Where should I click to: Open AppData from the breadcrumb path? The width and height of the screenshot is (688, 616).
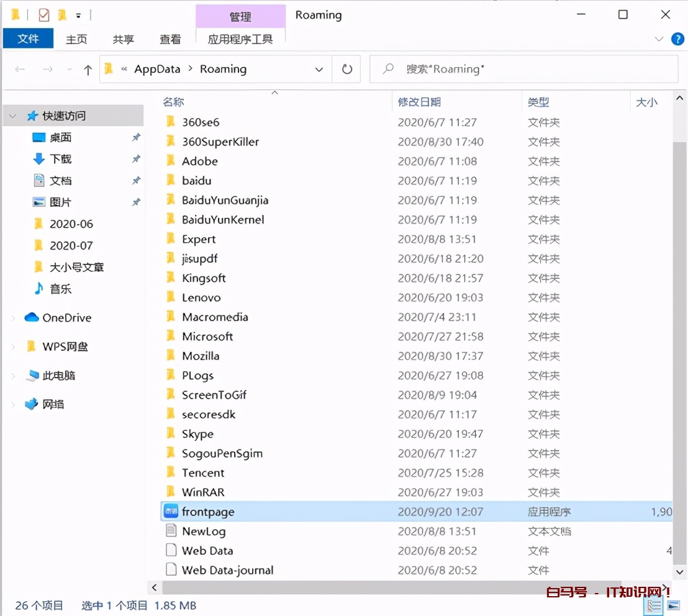[156, 69]
